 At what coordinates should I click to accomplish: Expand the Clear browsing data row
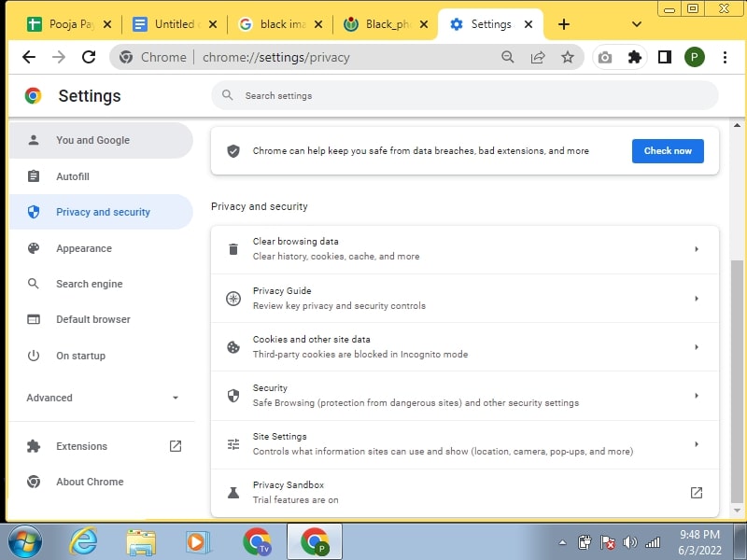pyautogui.click(x=463, y=248)
